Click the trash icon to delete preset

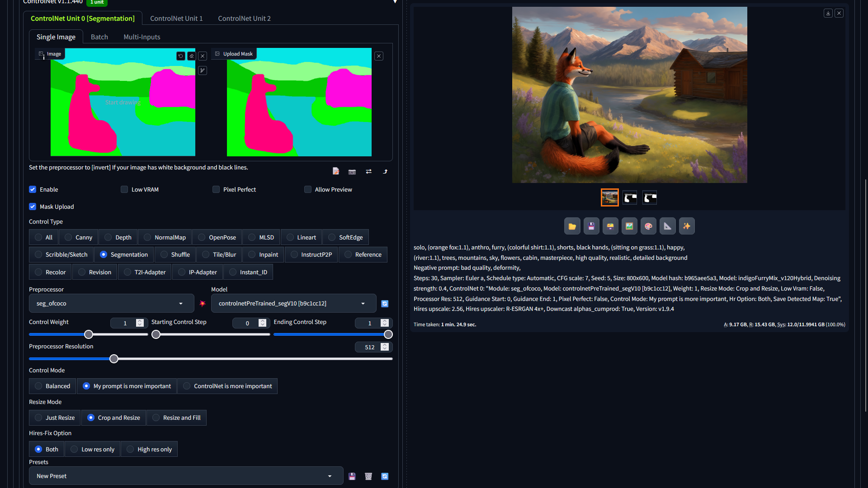click(368, 476)
